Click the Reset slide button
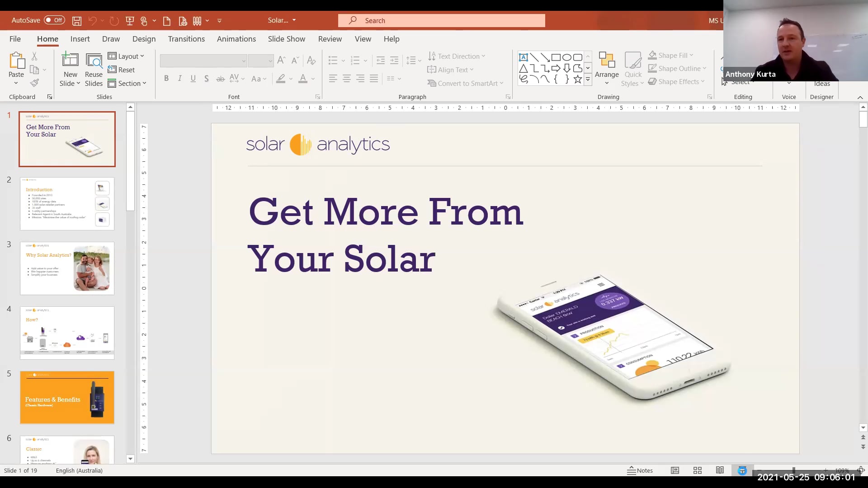The height and width of the screenshot is (488, 868). pos(122,70)
